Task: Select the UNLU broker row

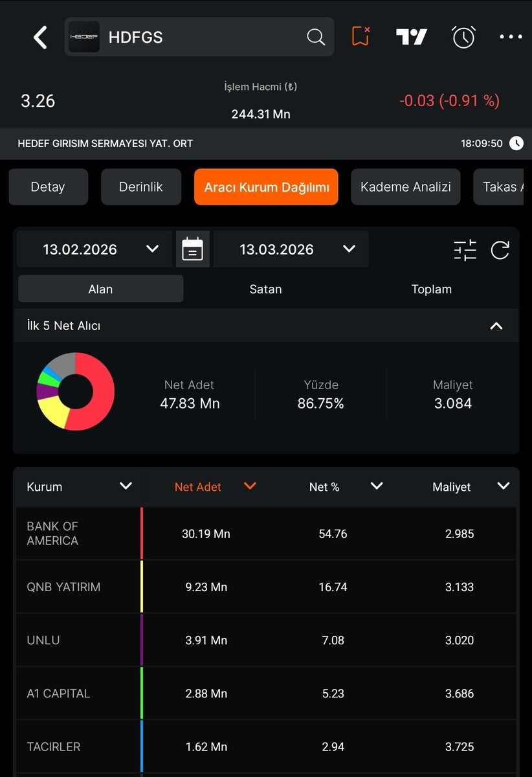Action: pyautogui.click(x=266, y=640)
